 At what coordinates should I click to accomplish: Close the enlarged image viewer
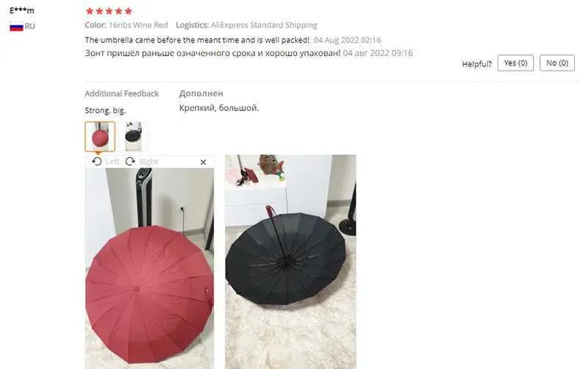point(204,162)
